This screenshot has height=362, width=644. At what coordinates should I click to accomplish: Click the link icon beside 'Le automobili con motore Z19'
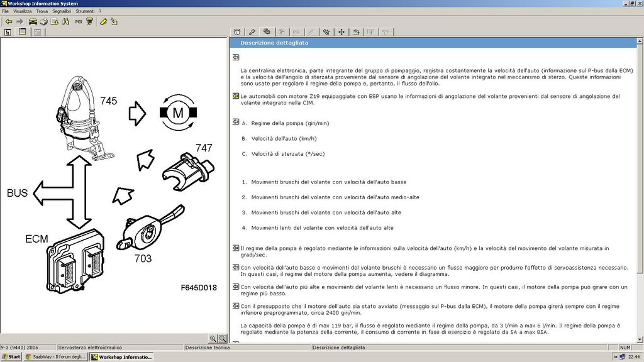(236, 96)
